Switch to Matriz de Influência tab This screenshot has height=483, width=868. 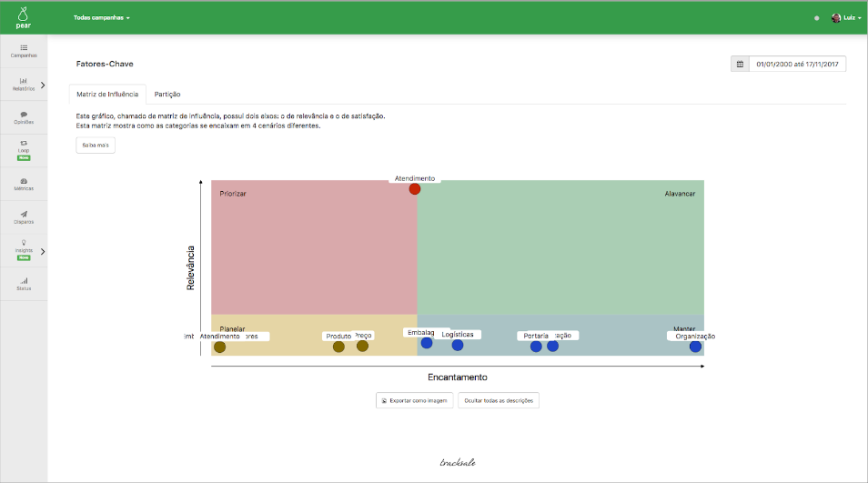[107, 94]
